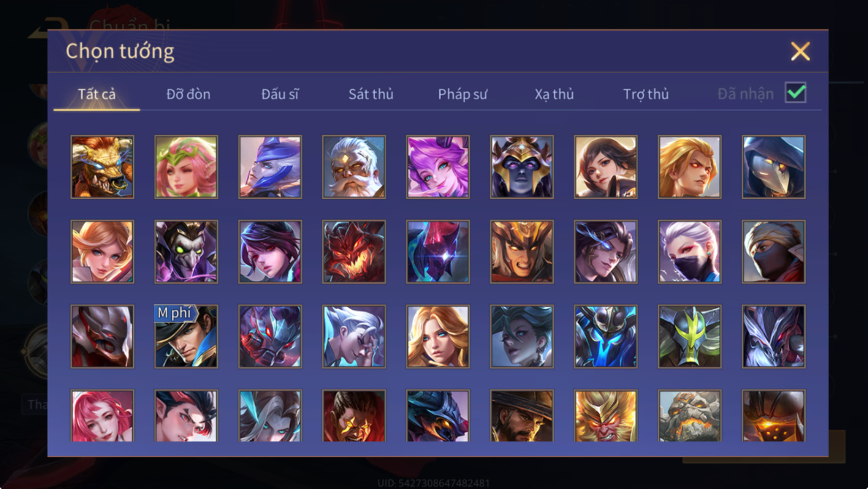Switch to the "Đỡ đòn" tab
Image resolution: width=868 pixels, height=489 pixels.
pos(188,94)
